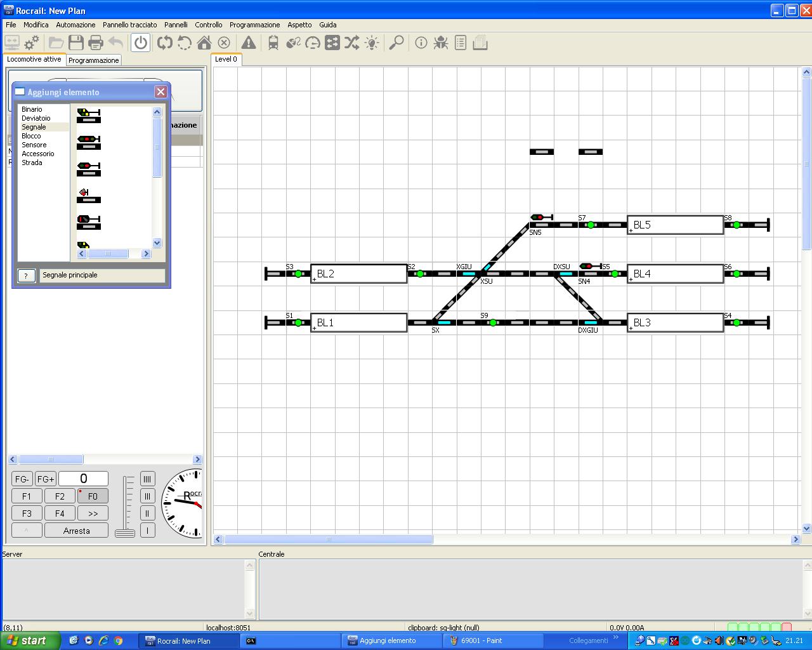Open the Pannello tracciato menu
The height and width of the screenshot is (650, 812).
[x=130, y=25]
